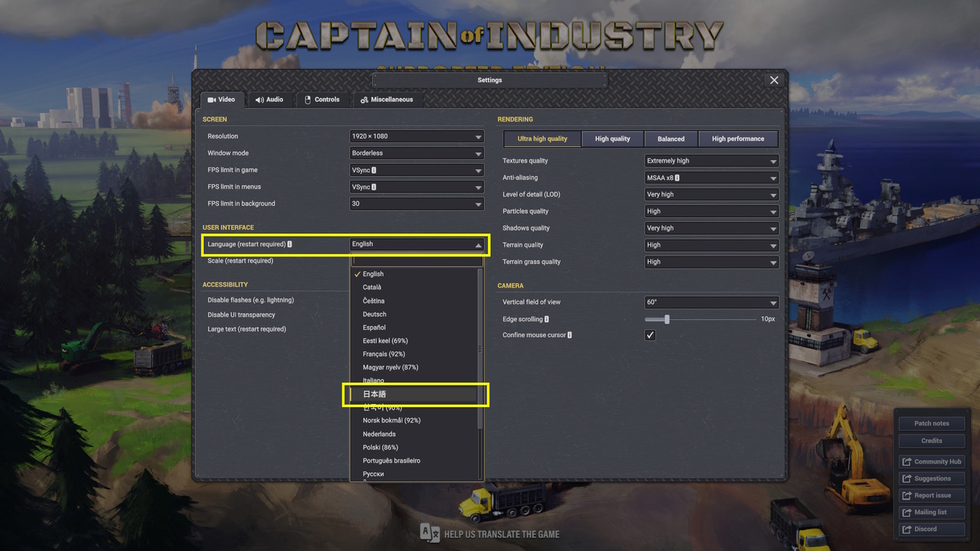Switch rendering preset to Balanced
The height and width of the screenshot is (551, 980).
click(671, 139)
